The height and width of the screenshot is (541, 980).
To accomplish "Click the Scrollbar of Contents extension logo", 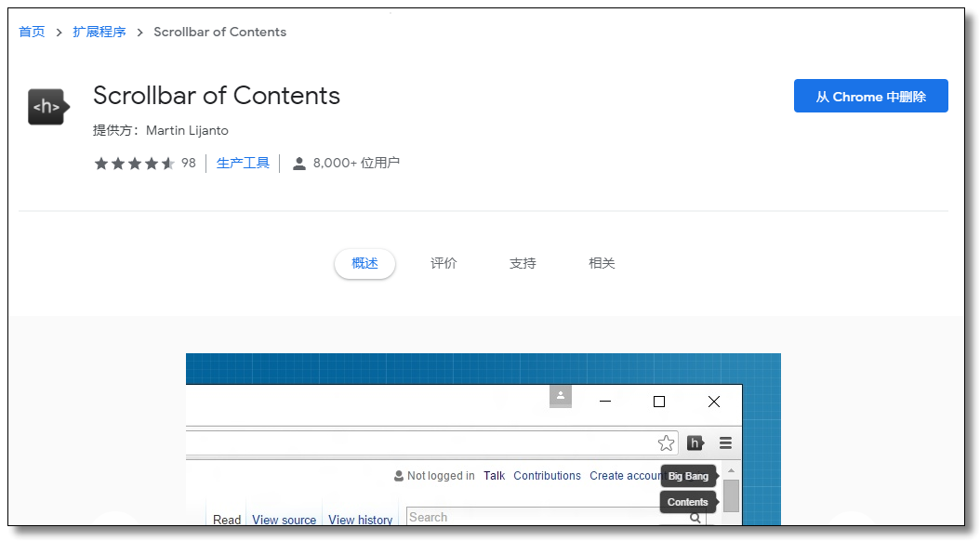I will [48, 107].
